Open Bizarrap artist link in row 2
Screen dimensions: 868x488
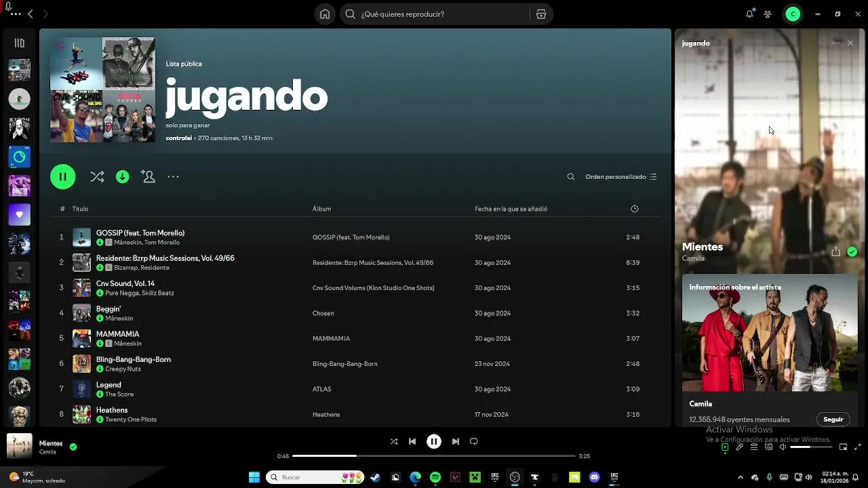click(x=125, y=268)
